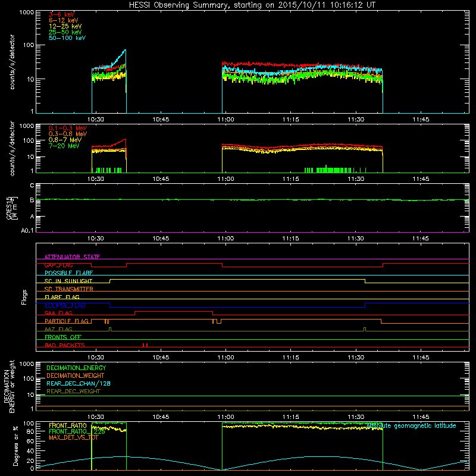Select the 6-12 keV legend label
This screenshot has height=476, width=476.
[64, 20]
